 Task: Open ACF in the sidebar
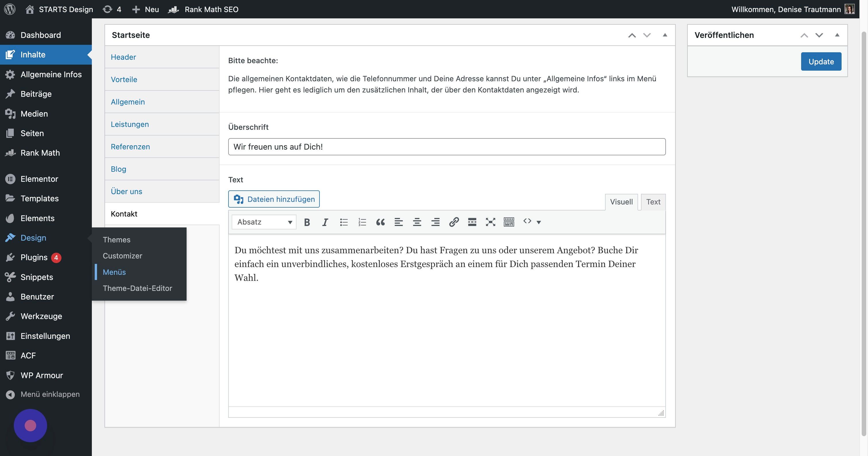tap(46, 355)
